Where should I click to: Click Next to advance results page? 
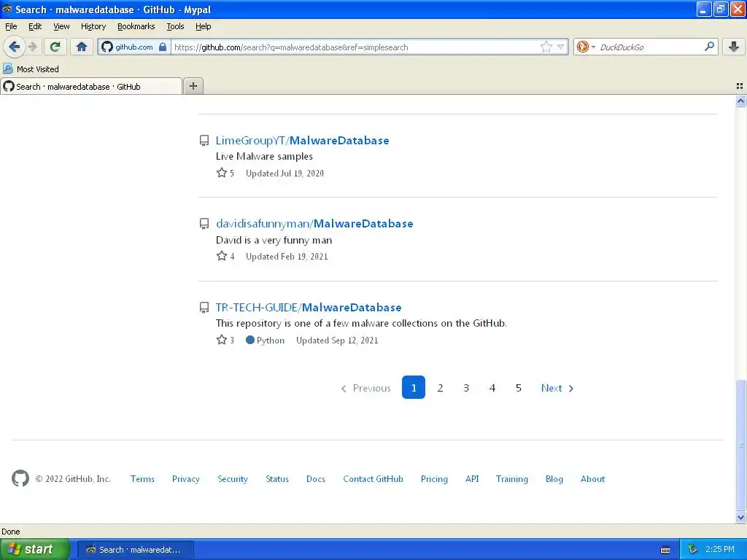pos(557,388)
